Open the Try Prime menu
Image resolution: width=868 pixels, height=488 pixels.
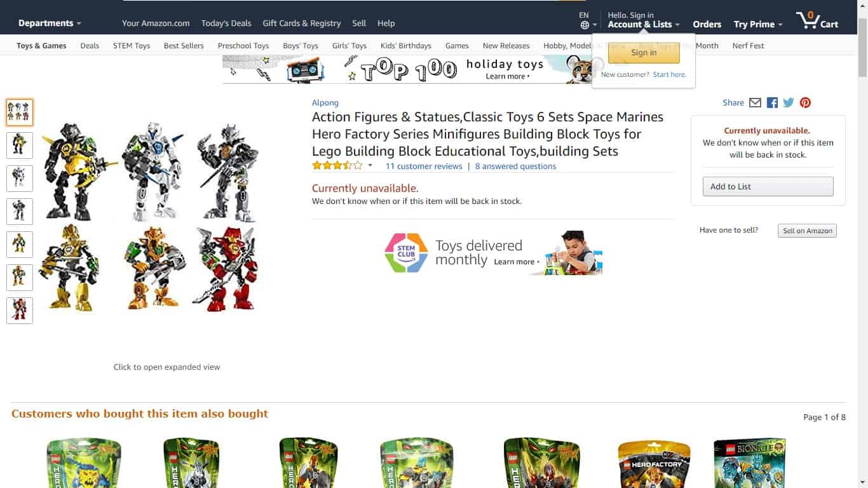click(758, 24)
